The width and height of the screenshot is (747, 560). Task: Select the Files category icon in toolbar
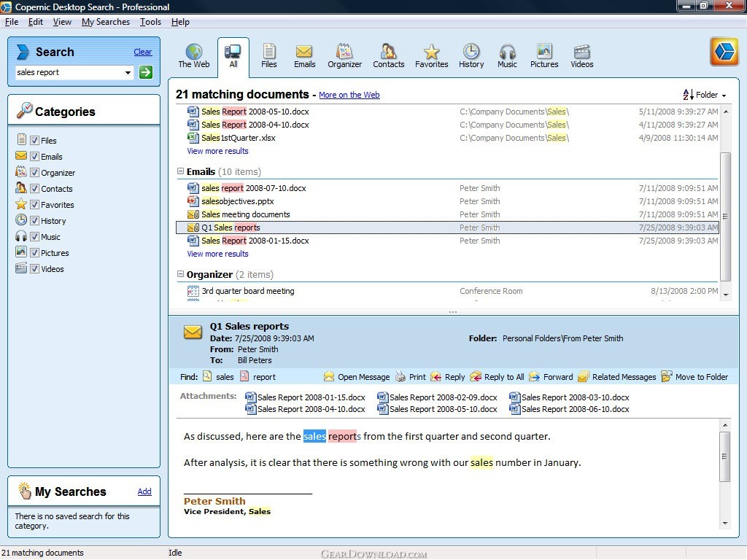(268, 56)
